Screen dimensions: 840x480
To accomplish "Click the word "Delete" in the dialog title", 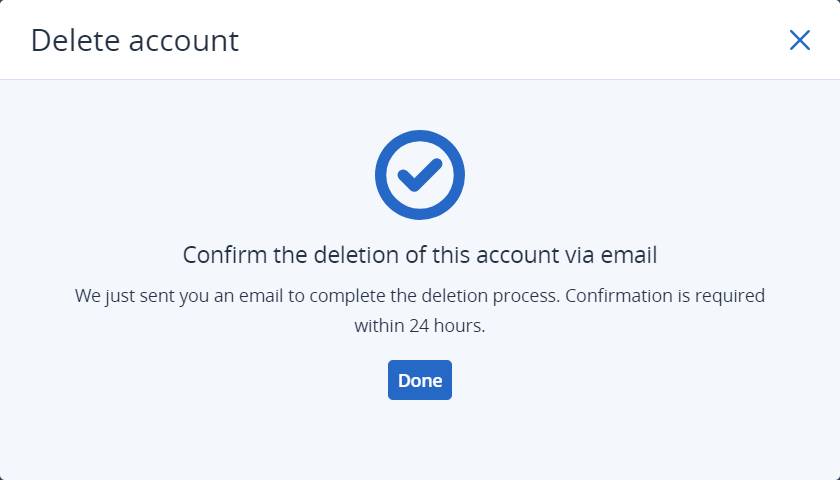I will point(75,40).
